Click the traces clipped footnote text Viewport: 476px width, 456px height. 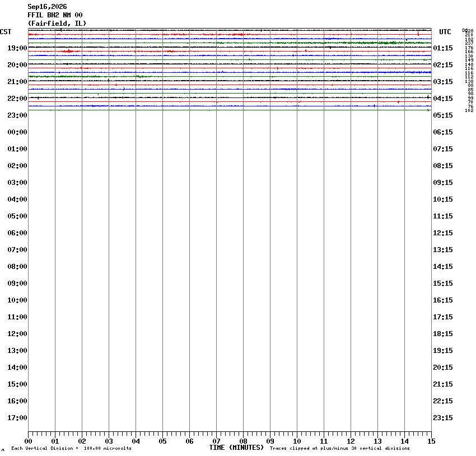340,448
